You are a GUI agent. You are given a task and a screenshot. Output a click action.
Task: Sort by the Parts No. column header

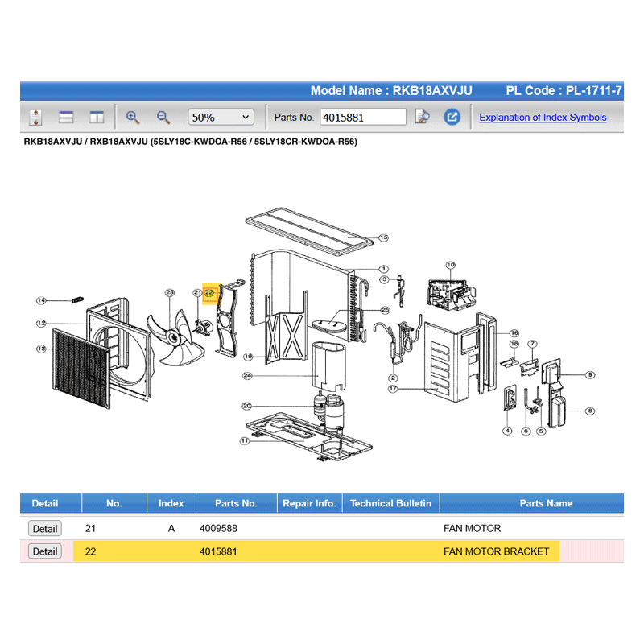coord(236,503)
